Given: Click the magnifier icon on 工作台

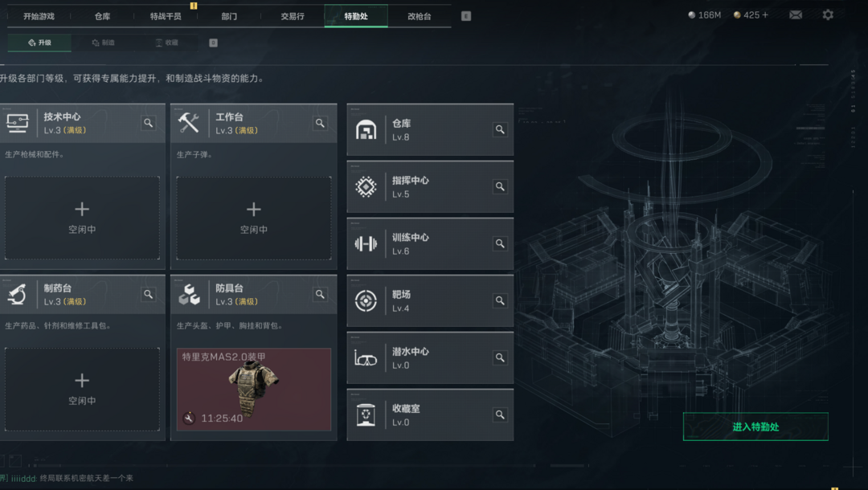Looking at the screenshot, I should point(320,123).
